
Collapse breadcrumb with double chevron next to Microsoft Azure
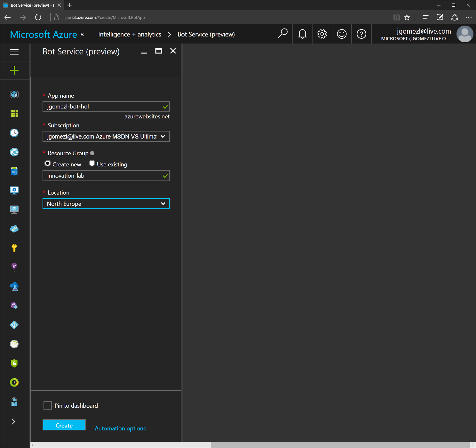(x=82, y=34)
